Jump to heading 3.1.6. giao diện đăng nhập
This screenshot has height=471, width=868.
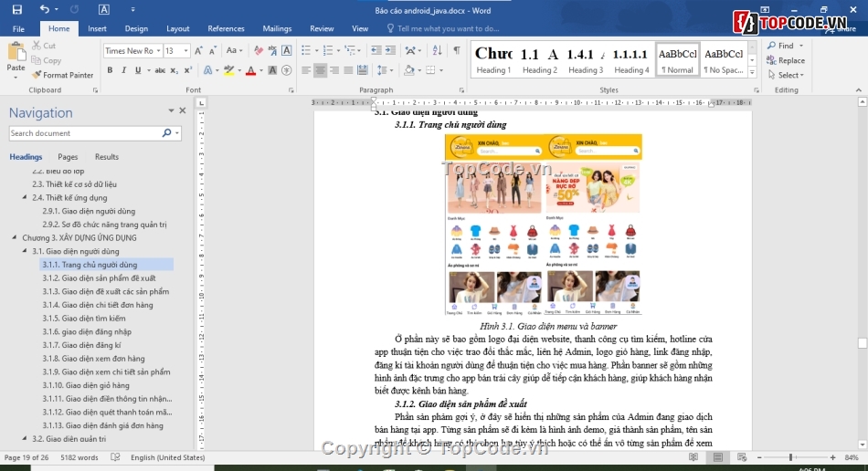pos(87,332)
